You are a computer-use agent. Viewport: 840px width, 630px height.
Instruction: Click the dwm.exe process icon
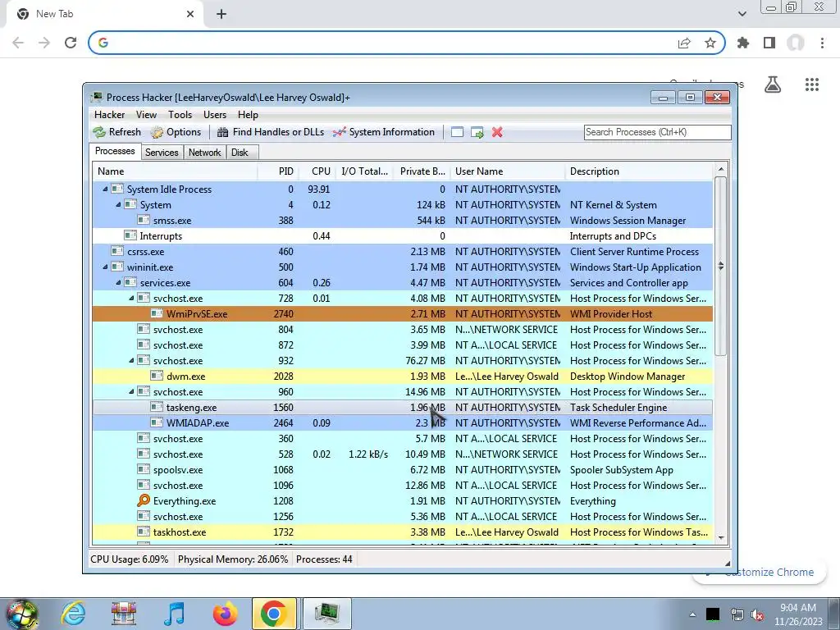coord(157,376)
